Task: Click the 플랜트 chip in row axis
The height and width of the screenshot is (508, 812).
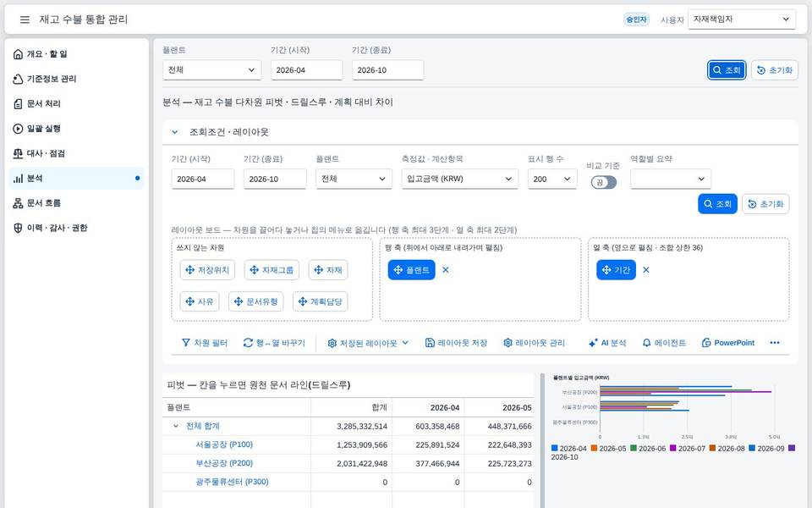Action: click(x=412, y=270)
